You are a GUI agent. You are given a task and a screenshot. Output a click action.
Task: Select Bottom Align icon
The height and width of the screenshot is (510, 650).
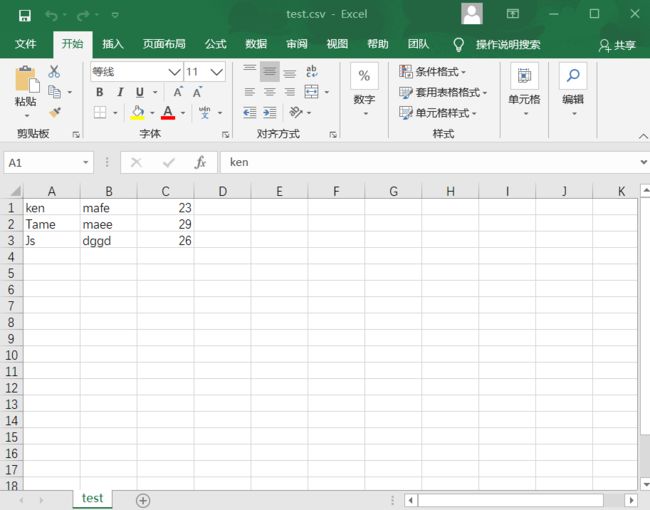click(x=290, y=73)
